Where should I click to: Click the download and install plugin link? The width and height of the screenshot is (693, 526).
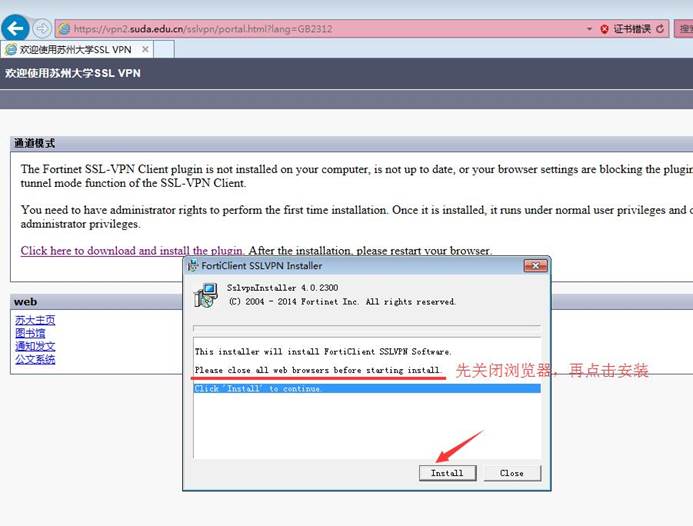(132, 251)
